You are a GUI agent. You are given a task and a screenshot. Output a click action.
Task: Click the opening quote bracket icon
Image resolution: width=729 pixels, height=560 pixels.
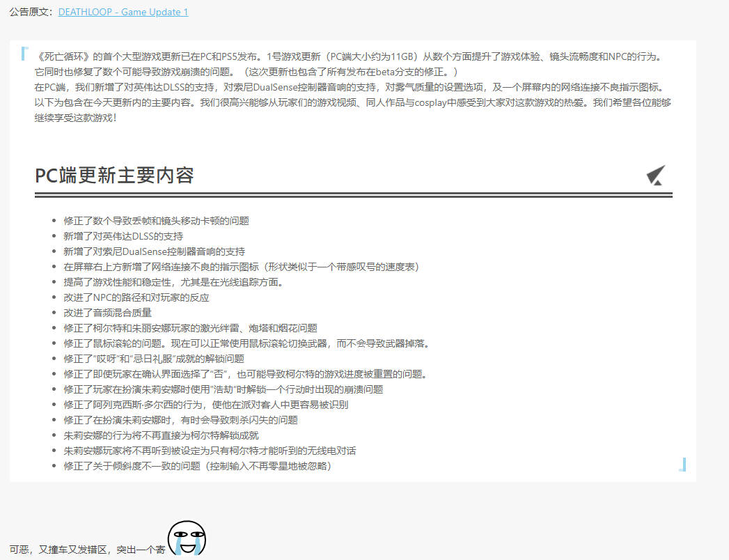(25, 54)
